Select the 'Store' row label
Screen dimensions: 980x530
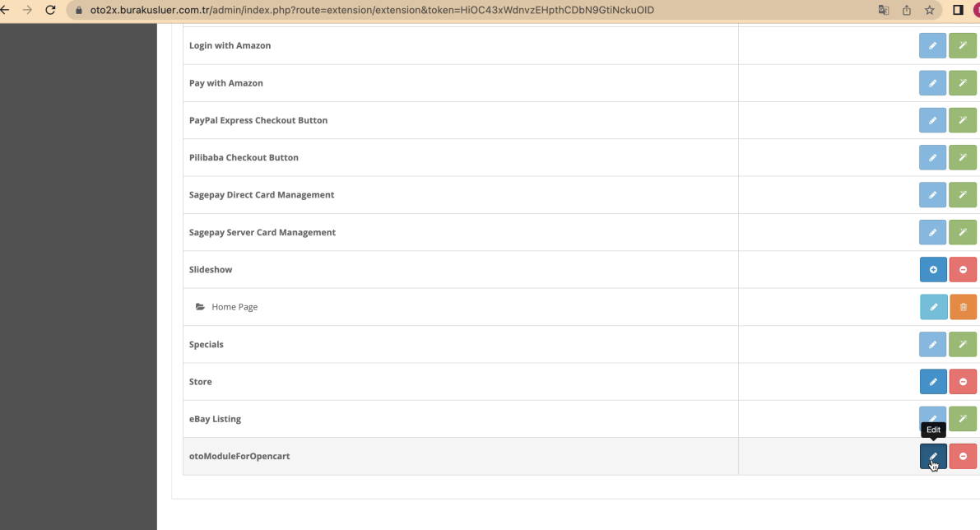coord(201,382)
